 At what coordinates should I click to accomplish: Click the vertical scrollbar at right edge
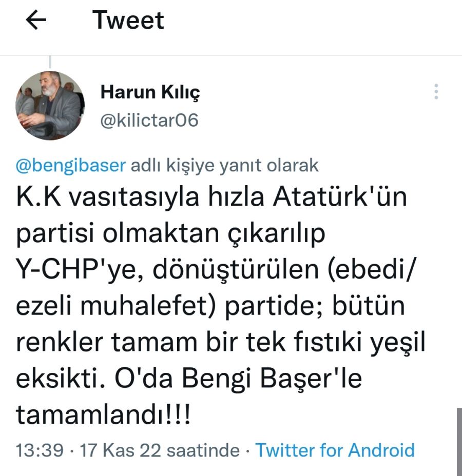pos(459,442)
